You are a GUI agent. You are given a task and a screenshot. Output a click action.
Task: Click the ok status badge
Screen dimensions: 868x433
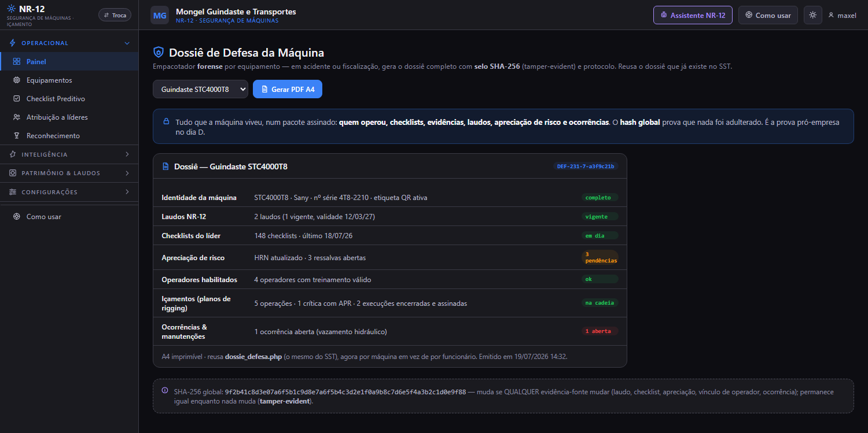tap(599, 279)
